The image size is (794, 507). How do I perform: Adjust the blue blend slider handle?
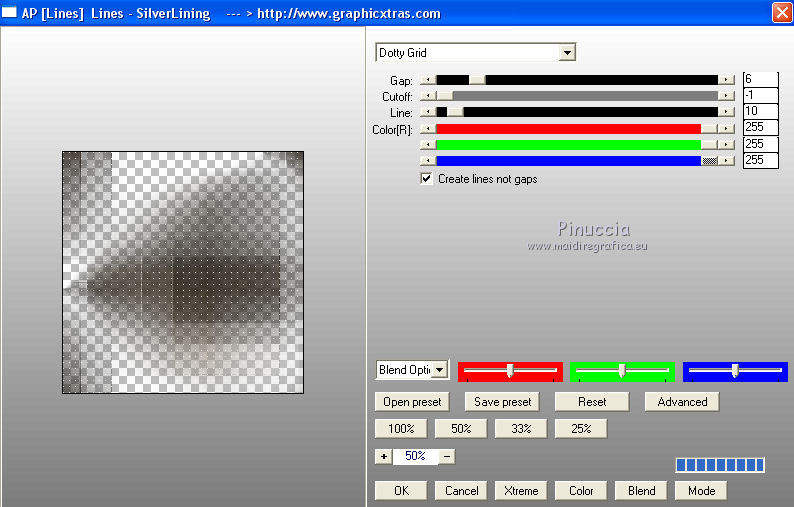tap(735, 370)
